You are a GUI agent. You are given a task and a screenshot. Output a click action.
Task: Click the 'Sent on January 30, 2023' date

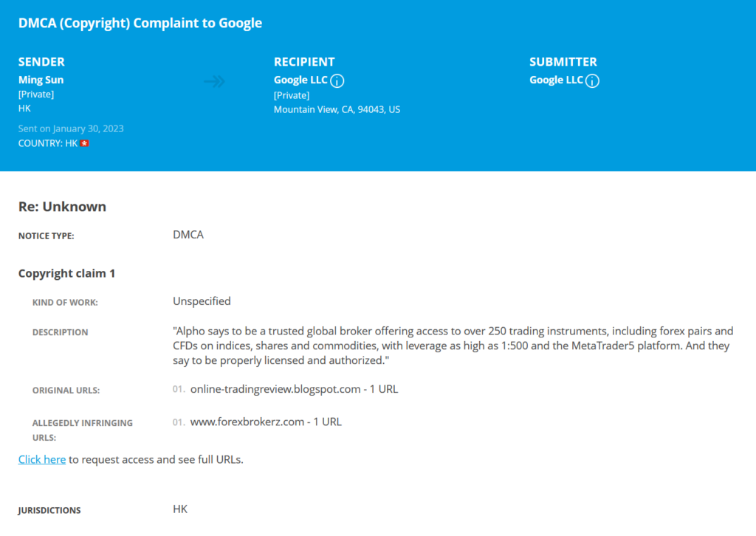71,128
